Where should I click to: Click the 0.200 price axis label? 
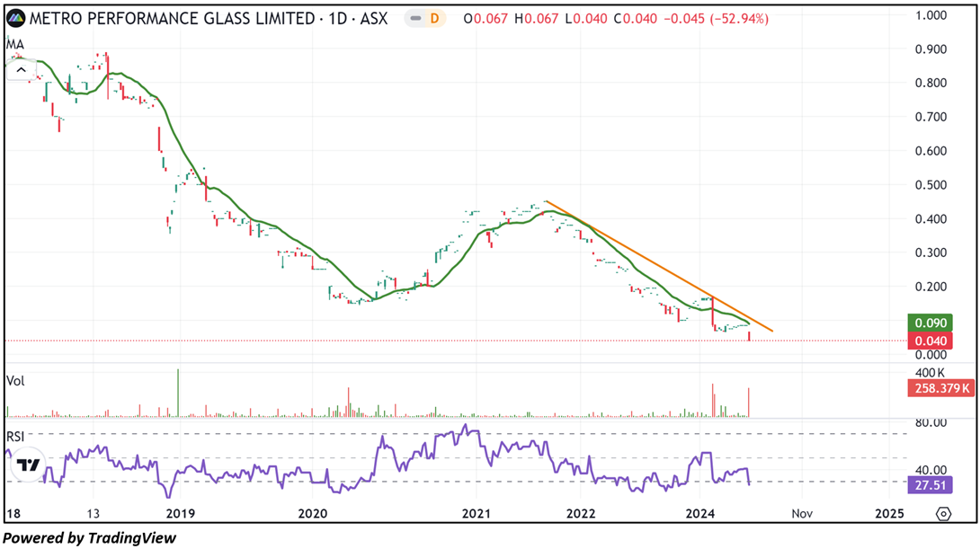point(931,287)
